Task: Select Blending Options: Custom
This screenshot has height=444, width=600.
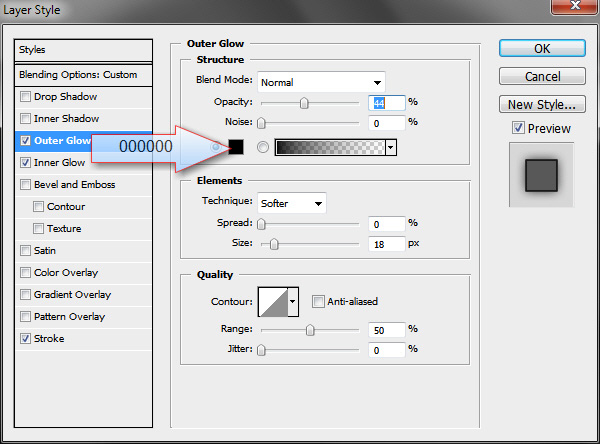Action: point(83,75)
